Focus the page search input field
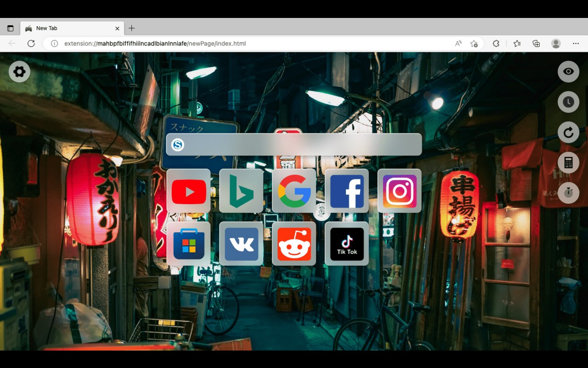 (x=294, y=144)
